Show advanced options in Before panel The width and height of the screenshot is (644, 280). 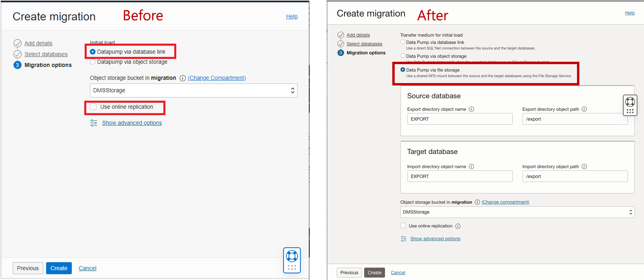(132, 123)
